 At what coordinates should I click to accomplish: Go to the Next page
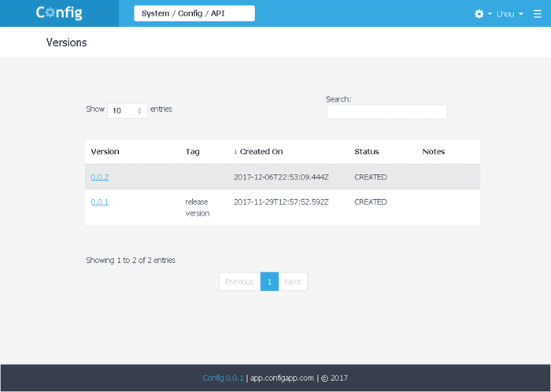[x=293, y=282]
